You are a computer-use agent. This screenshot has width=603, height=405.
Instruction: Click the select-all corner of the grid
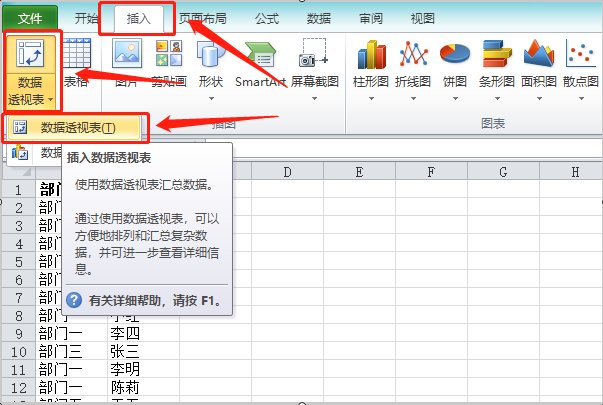[18, 171]
